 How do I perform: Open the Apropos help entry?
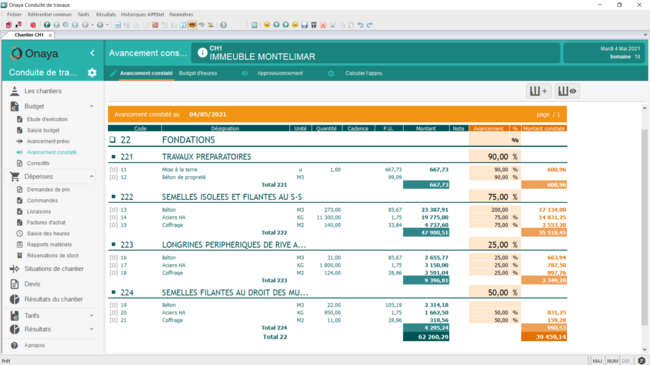pos(34,345)
